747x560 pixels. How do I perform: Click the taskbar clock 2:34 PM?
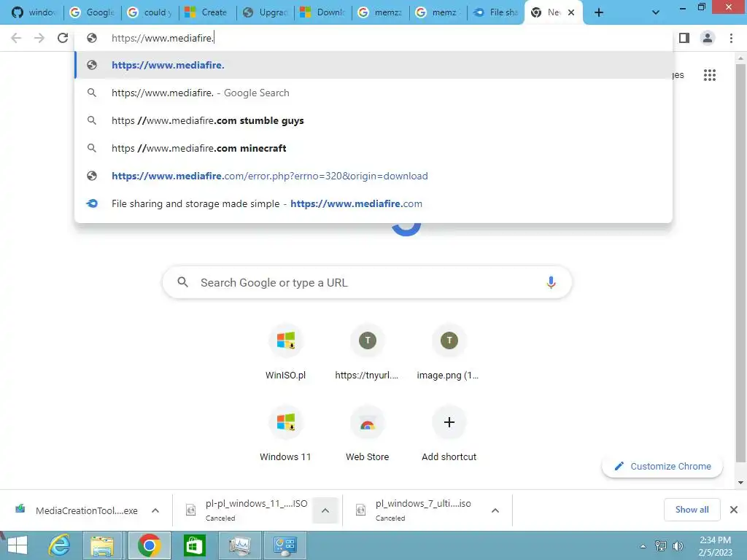point(715,545)
